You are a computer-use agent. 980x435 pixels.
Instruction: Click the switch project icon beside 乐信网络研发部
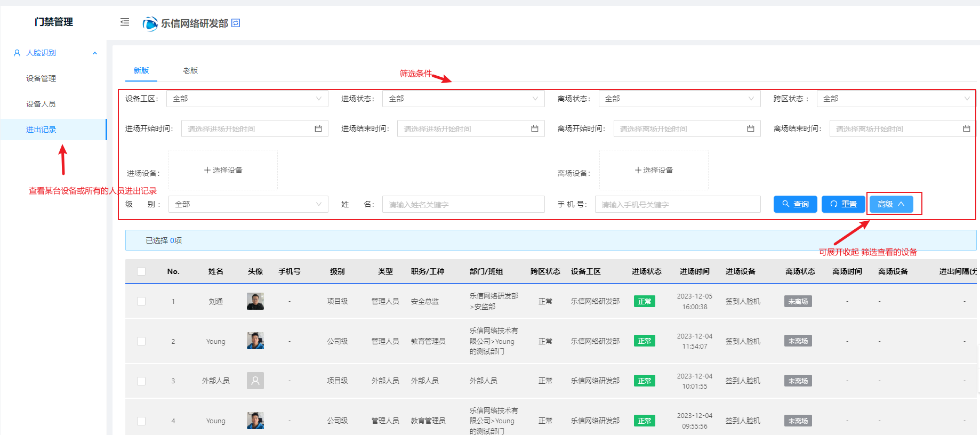(236, 23)
